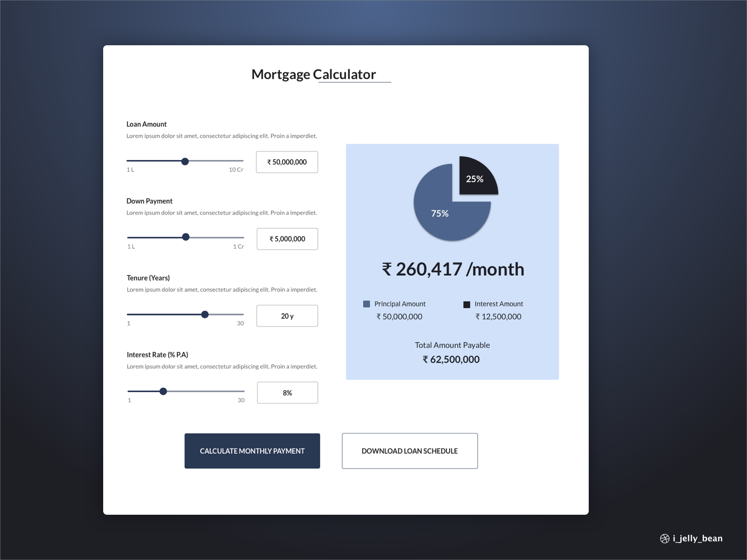The image size is (747, 560).
Task: Click the i_jelly_bean username text
Action: (x=698, y=539)
